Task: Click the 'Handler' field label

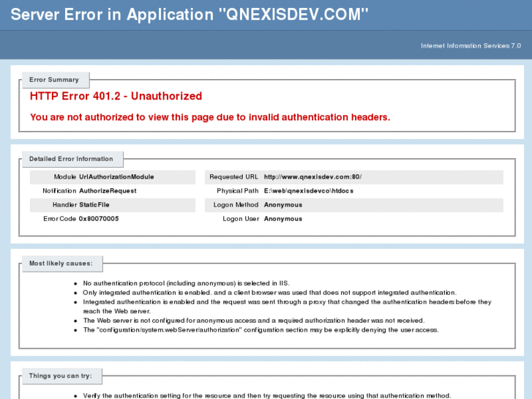Action: point(65,205)
